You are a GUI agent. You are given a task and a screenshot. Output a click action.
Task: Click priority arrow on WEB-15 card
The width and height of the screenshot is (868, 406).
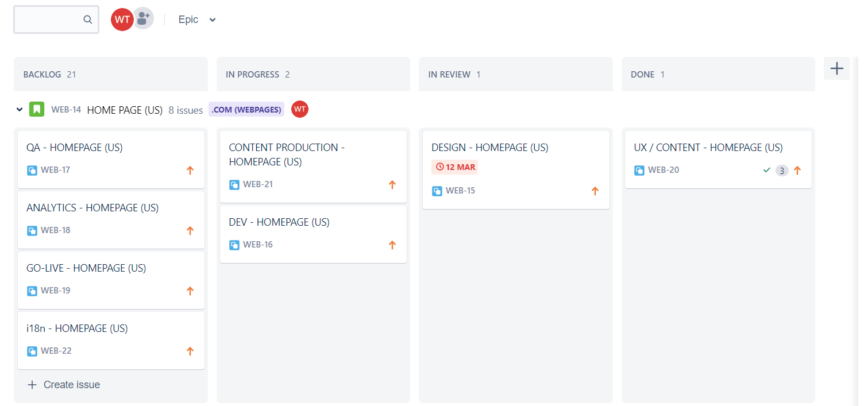(595, 191)
